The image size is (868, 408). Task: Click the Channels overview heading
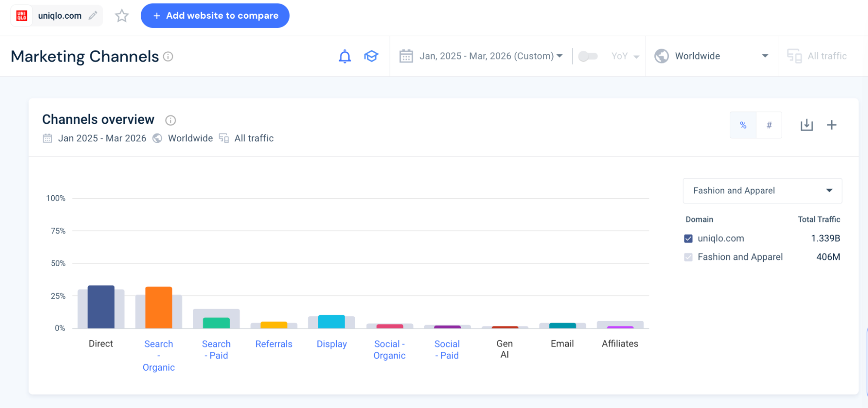(98, 119)
